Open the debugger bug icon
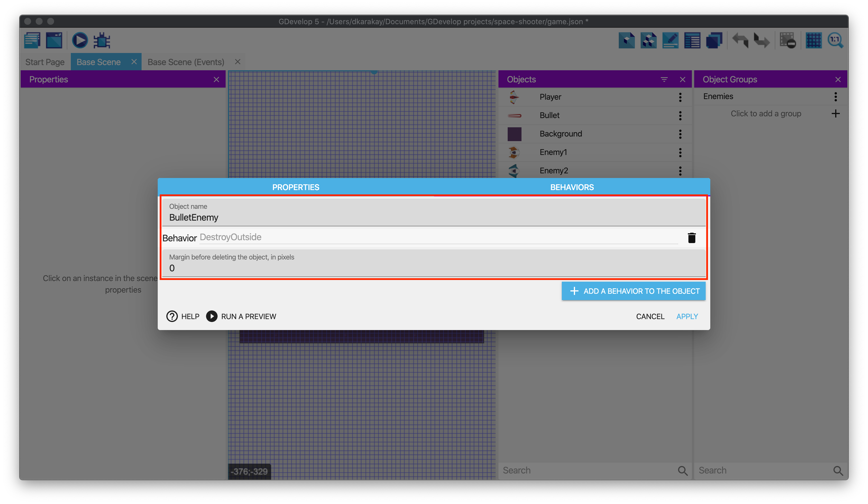This screenshot has height=504, width=868. coord(102,40)
